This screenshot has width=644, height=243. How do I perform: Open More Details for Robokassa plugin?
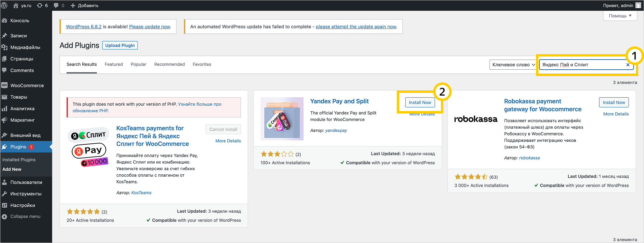pyautogui.click(x=616, y=114)
